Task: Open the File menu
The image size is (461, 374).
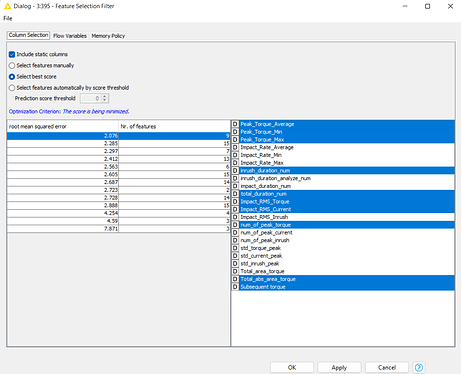Action: (x=8, y=18)
